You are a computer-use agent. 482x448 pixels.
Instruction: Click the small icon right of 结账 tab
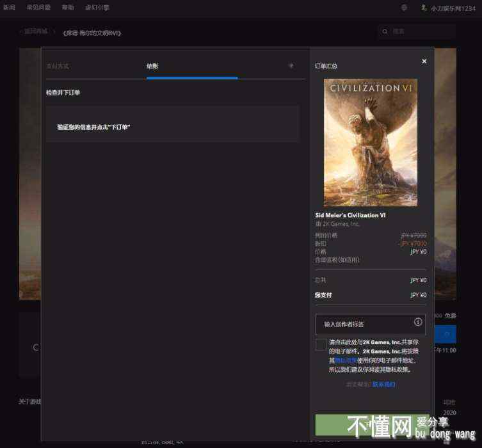[x=291, y=66]
